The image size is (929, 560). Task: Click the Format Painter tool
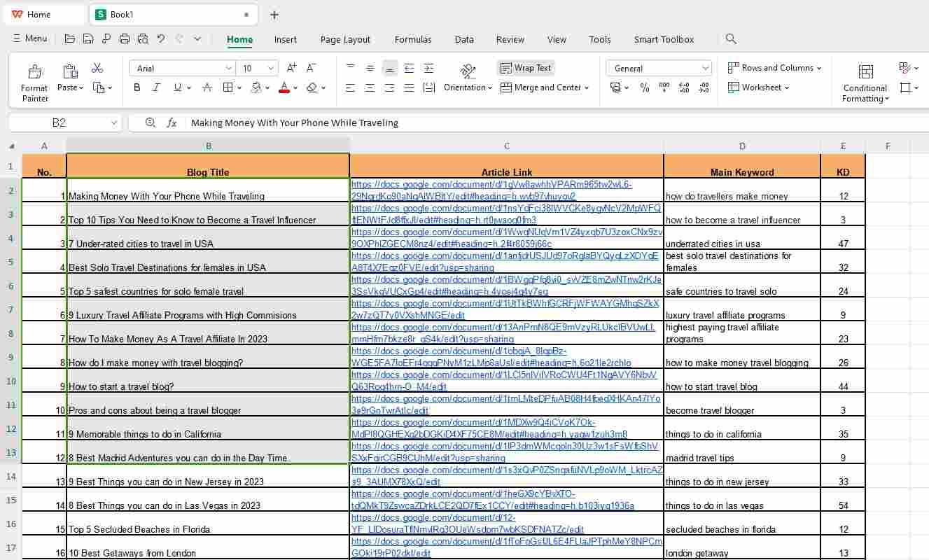click(34, 83)
